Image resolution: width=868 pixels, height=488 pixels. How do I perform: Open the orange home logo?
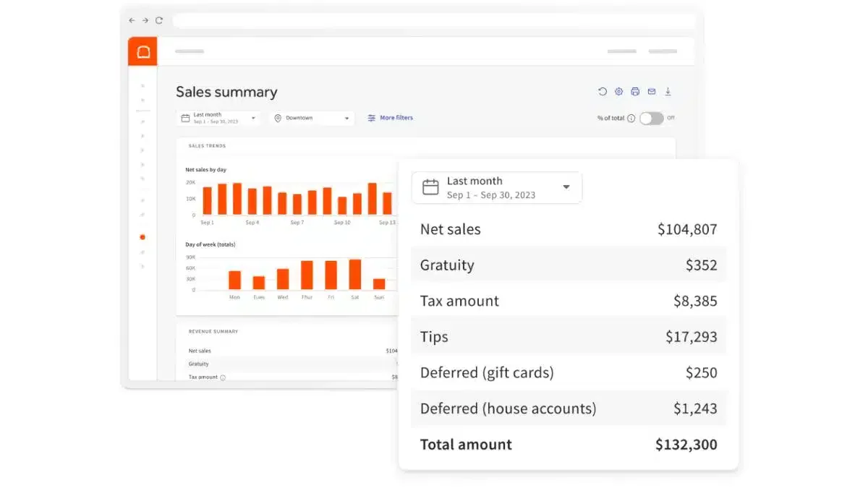coord(142,51)
